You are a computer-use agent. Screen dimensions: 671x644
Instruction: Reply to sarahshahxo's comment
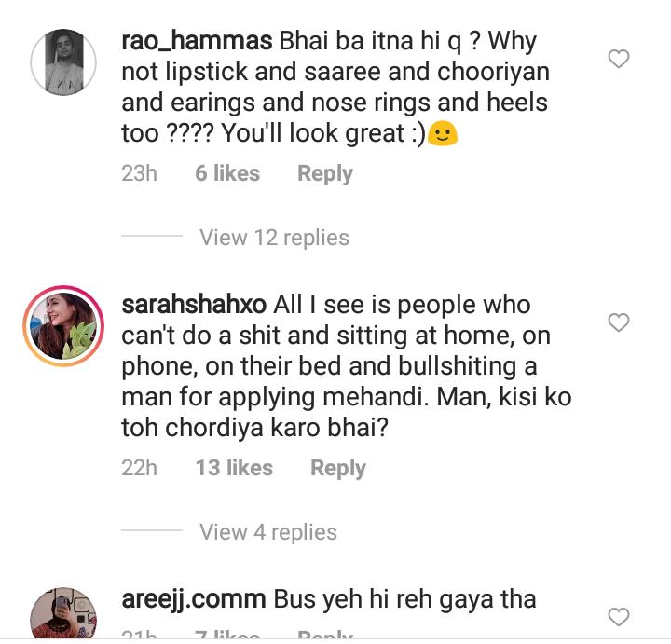(x=337, y=468)
